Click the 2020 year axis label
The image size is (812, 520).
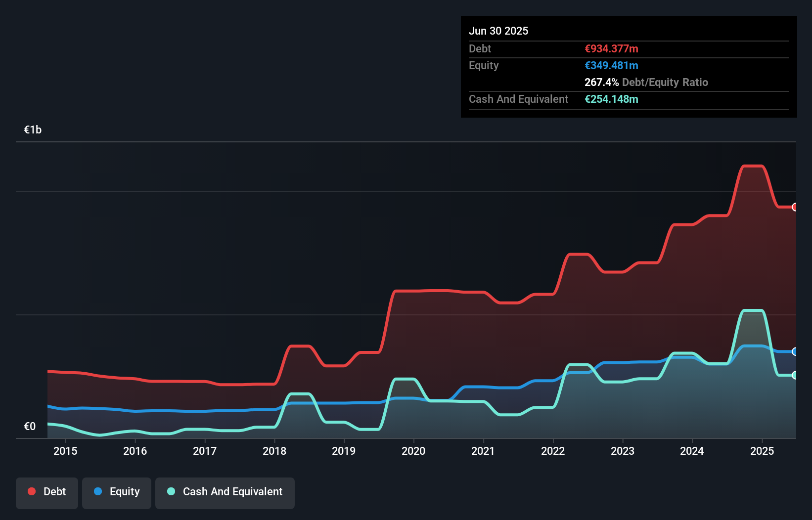click(414, 451)
